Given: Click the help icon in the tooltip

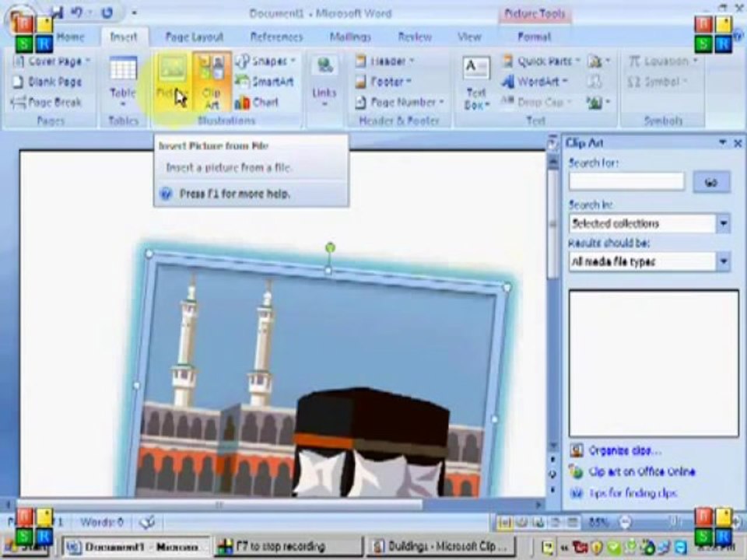Looking at the screenshot, I should tap(165, 194).
